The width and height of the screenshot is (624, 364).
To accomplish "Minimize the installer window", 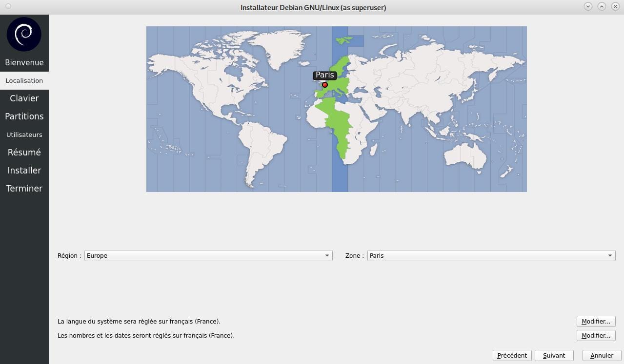I will tap(588, 6).
